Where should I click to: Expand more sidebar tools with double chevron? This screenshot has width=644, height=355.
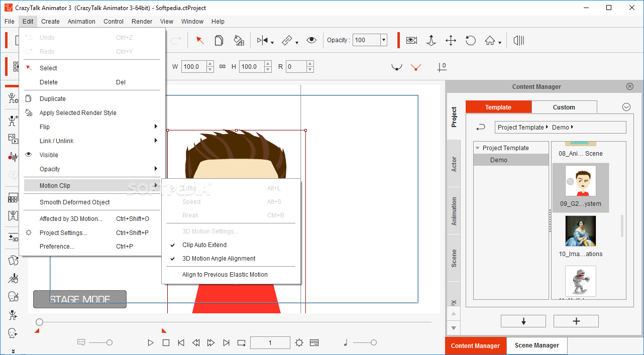[13, 351]
